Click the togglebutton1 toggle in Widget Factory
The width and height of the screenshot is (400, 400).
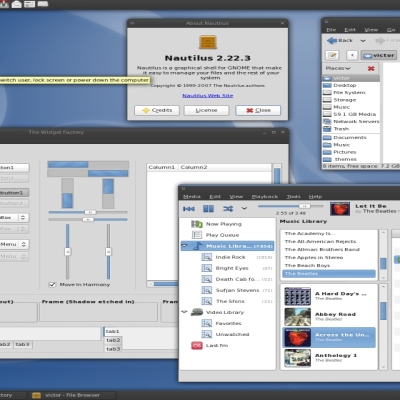pyautogui.click(x=13, y=193)
